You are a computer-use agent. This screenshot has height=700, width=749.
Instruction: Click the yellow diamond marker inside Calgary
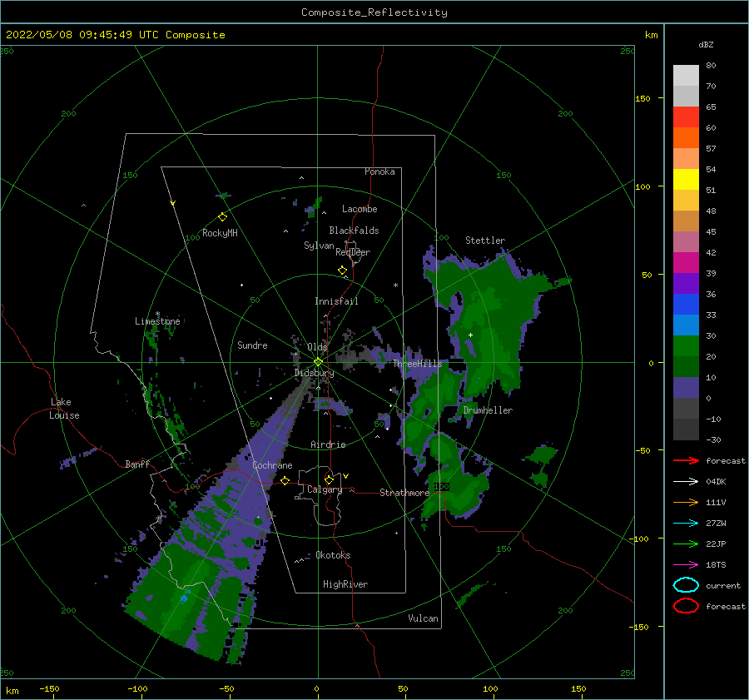329,479
